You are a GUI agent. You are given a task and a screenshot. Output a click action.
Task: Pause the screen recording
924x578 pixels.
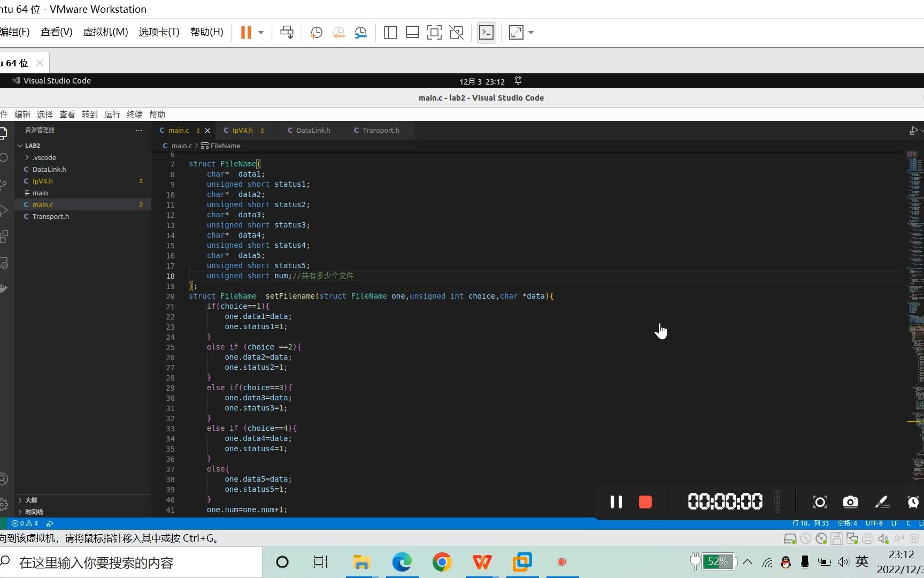[616, 502]
